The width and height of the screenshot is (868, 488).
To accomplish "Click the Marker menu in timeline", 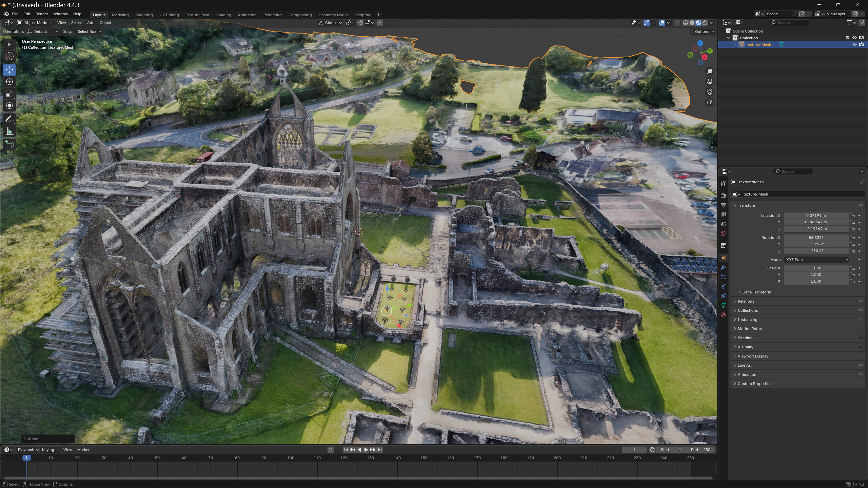I will coord(83,450).
